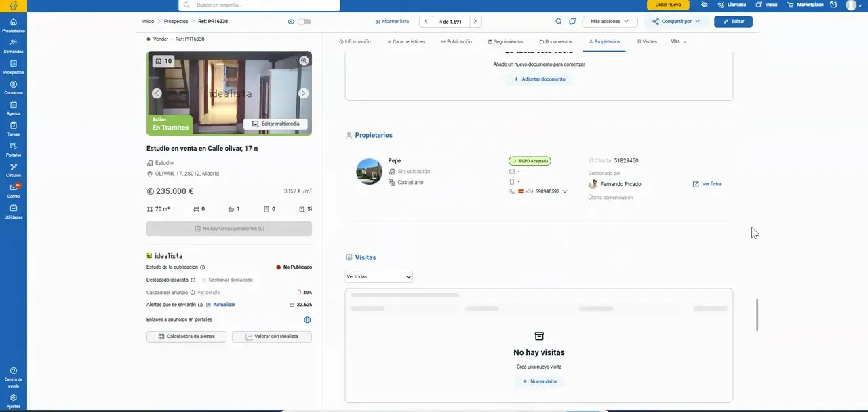Screen dimensions: 868x412
Task: Open Correo in the sidebar
Action: point(14,191)
